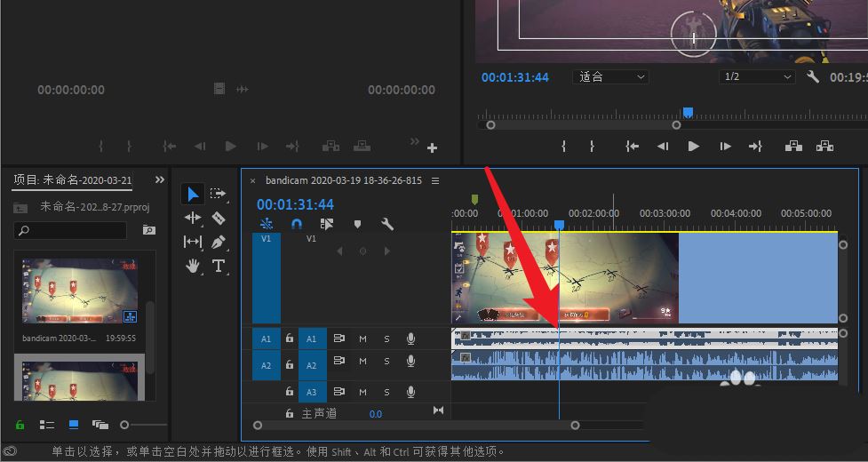Viewport: 868px width, 462px height.
Task: Toggle lock on audio track A2
Action: click(x=289, y=364)
